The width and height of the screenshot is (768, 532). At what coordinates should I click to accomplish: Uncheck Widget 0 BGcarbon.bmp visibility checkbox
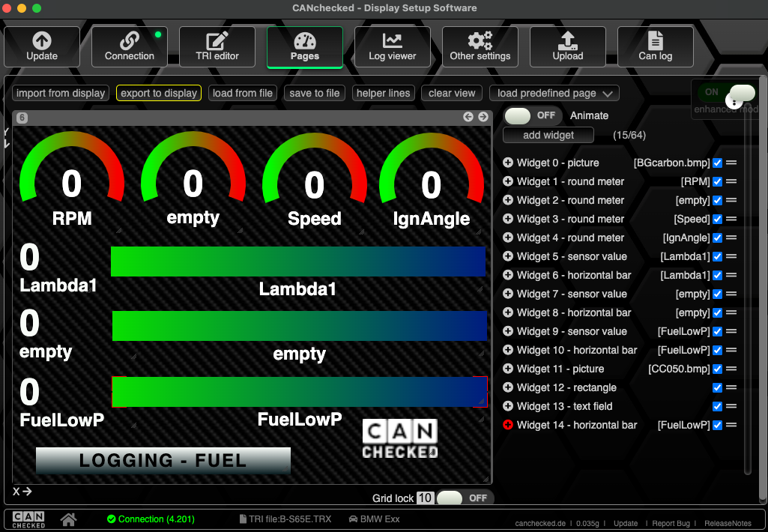[718, 163]
